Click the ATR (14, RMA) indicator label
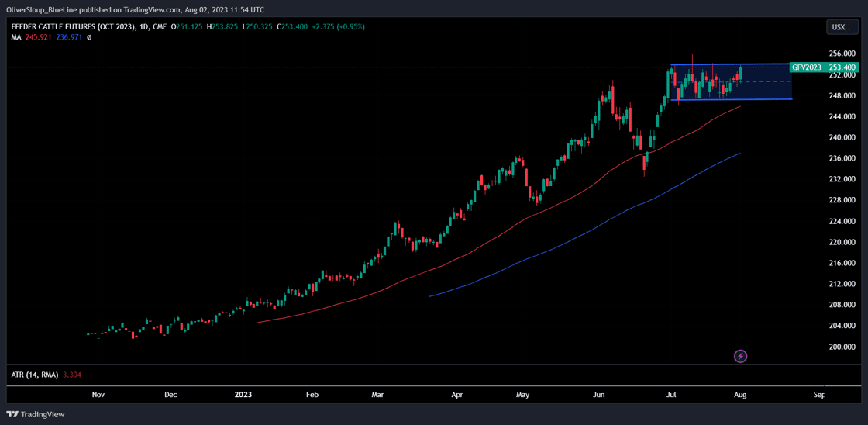 coord(35,375)
